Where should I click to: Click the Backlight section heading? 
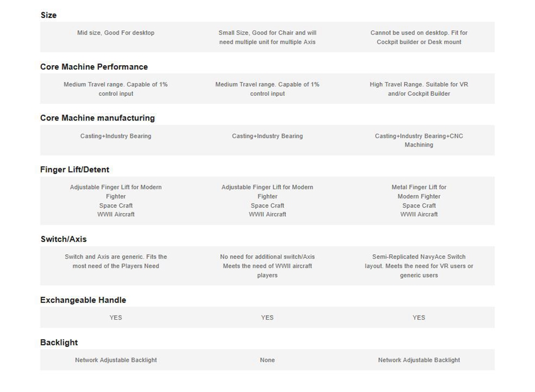tap(59, 342)
